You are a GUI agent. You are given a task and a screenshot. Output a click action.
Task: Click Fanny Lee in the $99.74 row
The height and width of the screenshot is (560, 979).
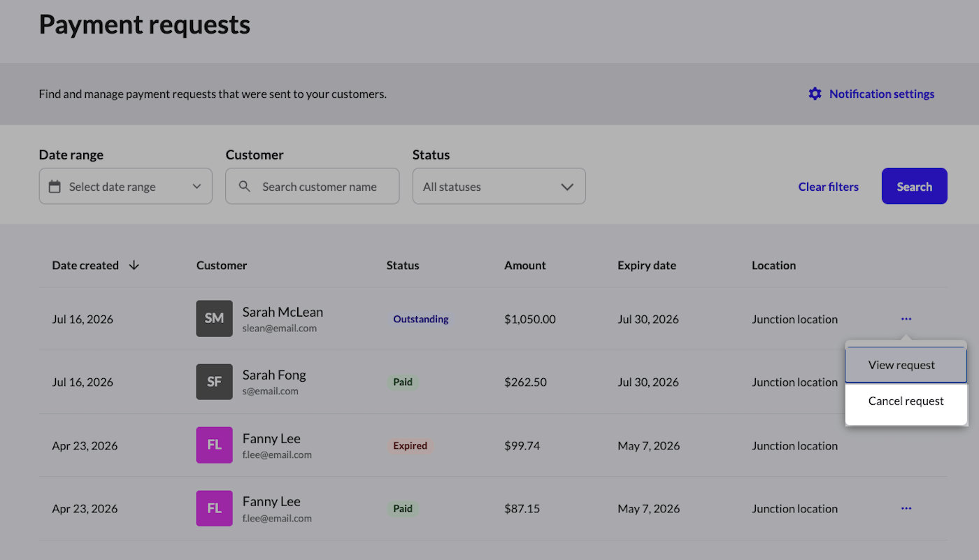pos(271,438)
